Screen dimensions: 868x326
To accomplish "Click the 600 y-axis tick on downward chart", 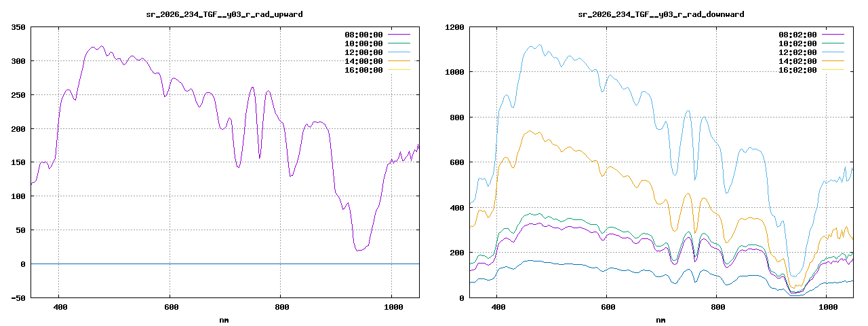I will click(457, 162).
